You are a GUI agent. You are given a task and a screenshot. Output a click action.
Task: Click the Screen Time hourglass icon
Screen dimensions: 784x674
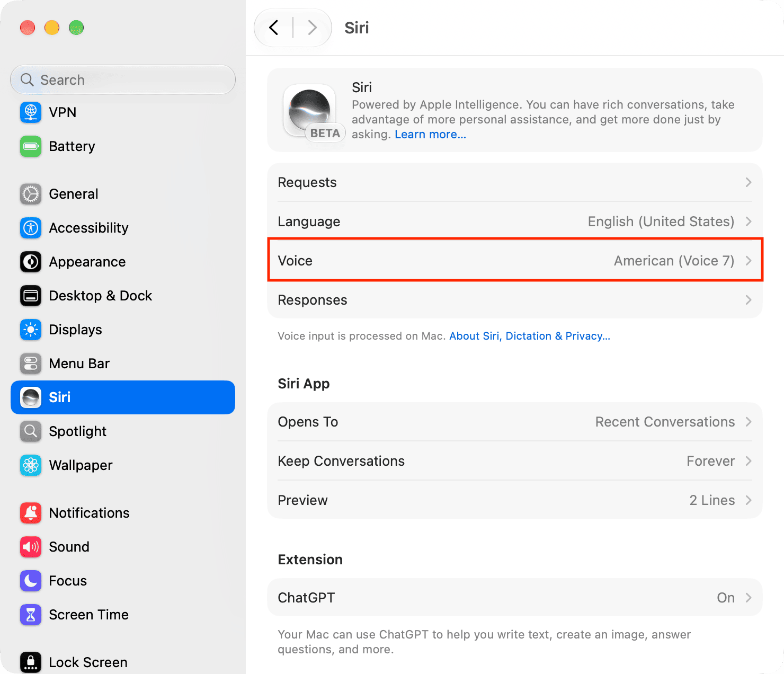coord(31,615)
